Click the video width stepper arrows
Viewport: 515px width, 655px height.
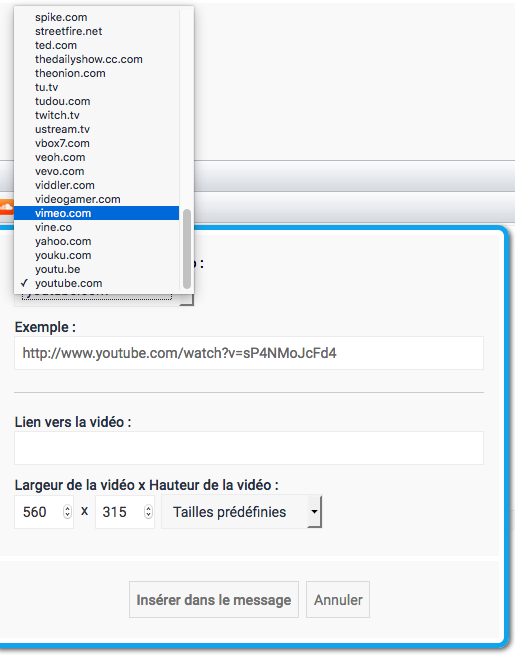coord(67,512)
